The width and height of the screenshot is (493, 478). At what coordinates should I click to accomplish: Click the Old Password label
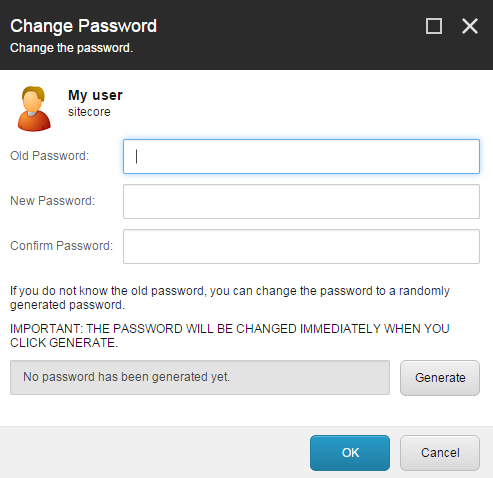point(50,156)
